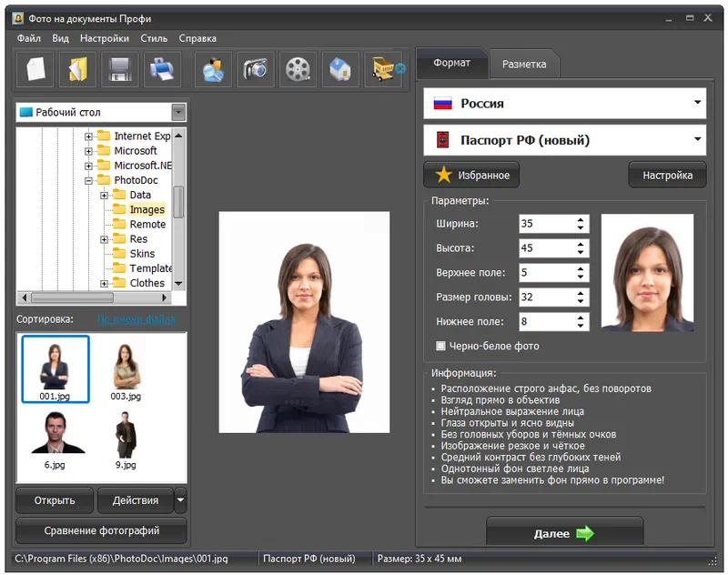Enable the Черно-белое фото checkbox
The width and height of the screenshot is (728, 575).
coord(440,346)
